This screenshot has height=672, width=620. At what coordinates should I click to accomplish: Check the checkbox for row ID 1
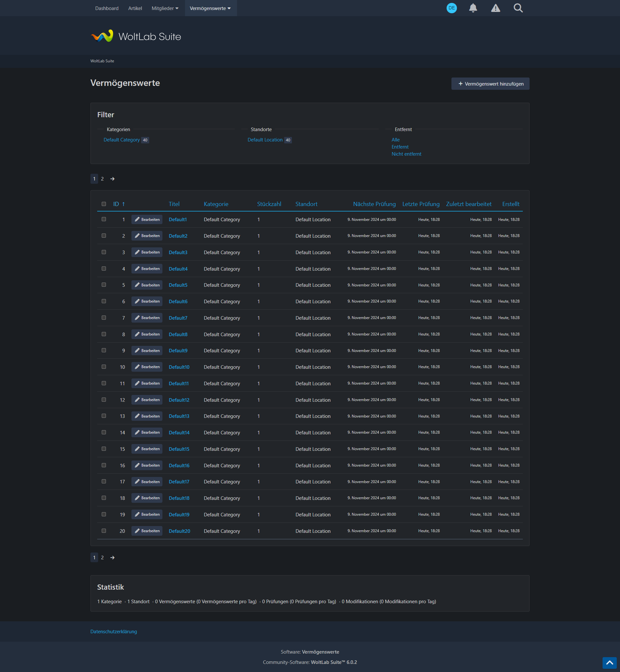point(104,219)
